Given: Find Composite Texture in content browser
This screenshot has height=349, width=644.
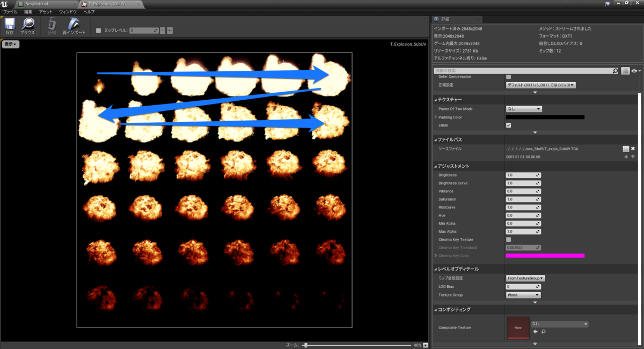Looking at the screenshot, I should pyautogui.click(x=543, y=332).
